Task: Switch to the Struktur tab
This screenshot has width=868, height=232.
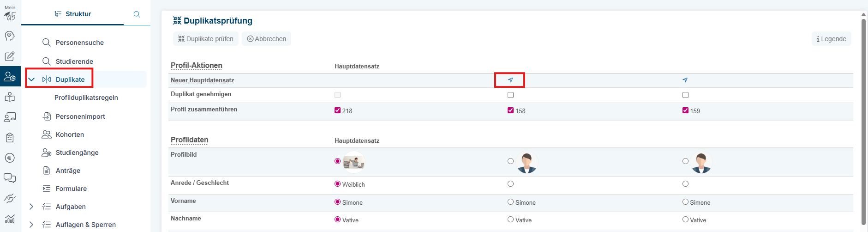Action: (x=73, y=14)
